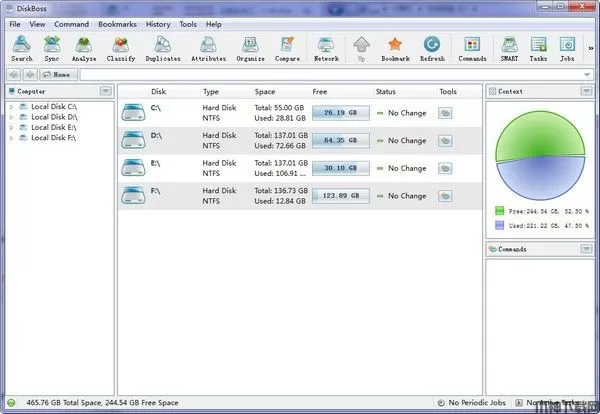Screen dimensions: 600x414
Task: Click the tools button for disk C:\
Action: click(444, 113)
